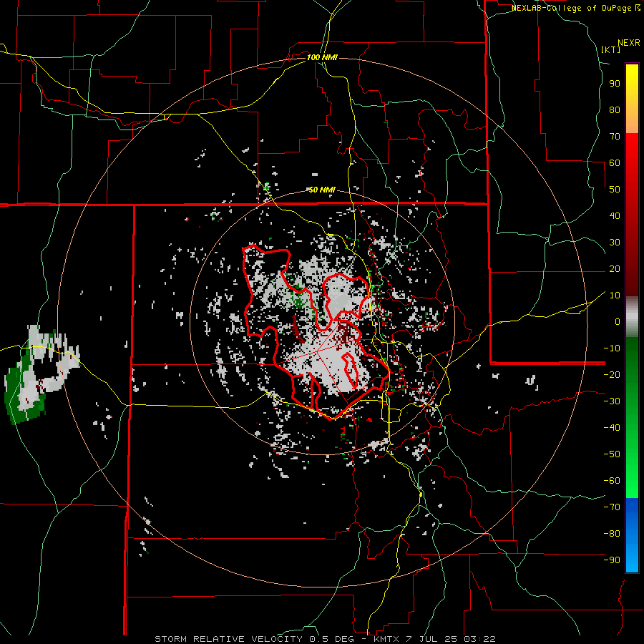Click the '20' value on velocity scale
This screenshot has height=644, width=644.
615,268
